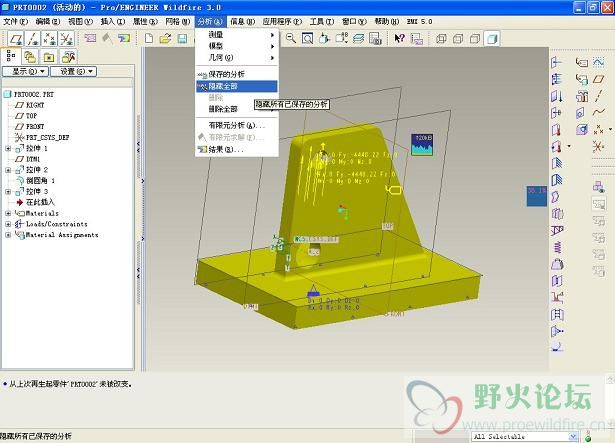Open the 文件 menu
Image resolution: width=615 pixels, height=443 pixels.
pos(15,22)
